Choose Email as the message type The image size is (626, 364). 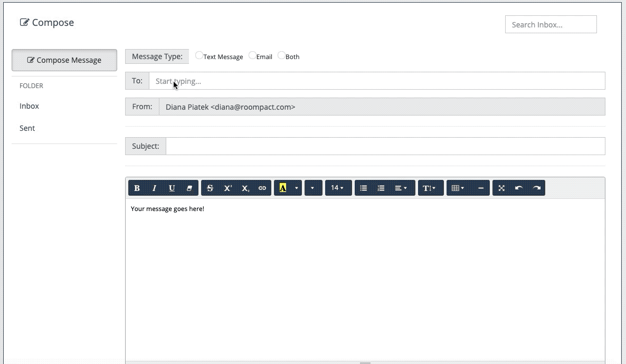click(x=252, y=55)
